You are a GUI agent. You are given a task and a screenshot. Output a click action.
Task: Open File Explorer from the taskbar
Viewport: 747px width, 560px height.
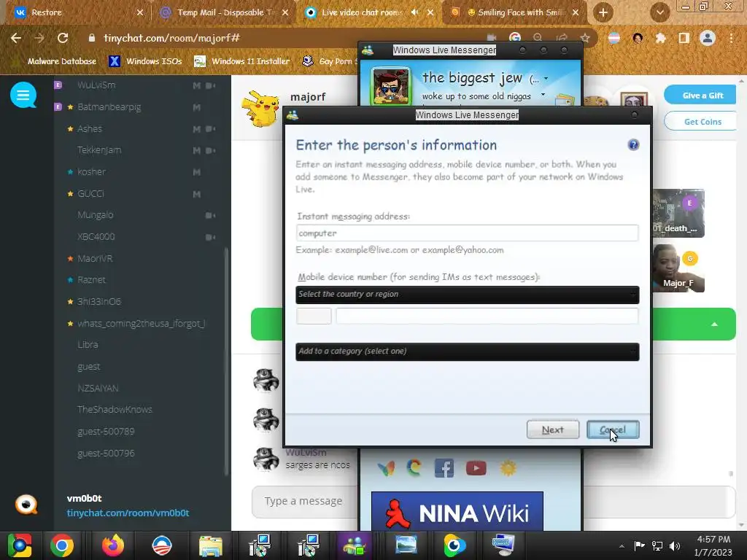point(211,545)
